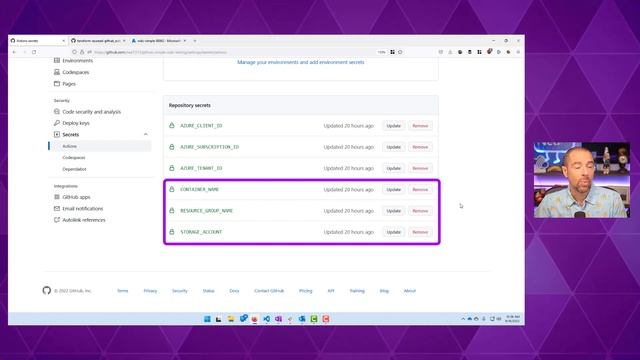The image size is (640, 360).
Task: Open the Privacy footer link
Action: tap(150, 291)
